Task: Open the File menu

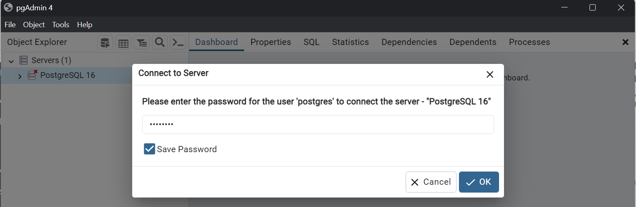Action: coord(10,25)
